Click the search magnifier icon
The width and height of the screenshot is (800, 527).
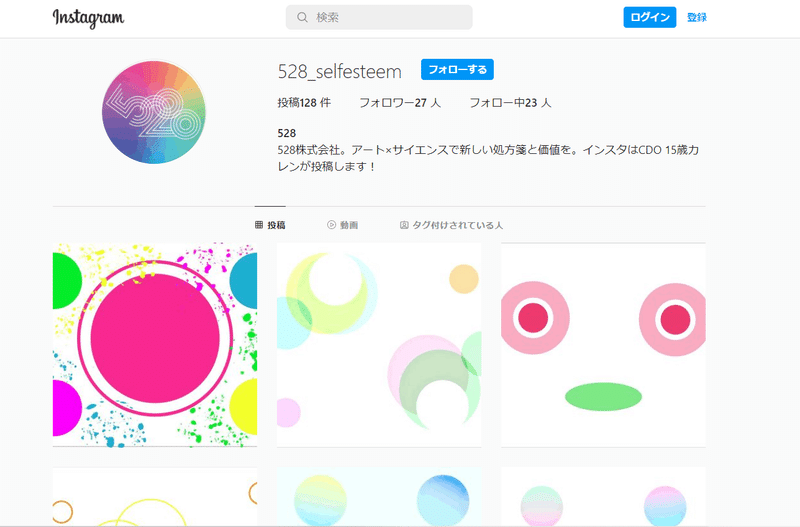[302, 17]
